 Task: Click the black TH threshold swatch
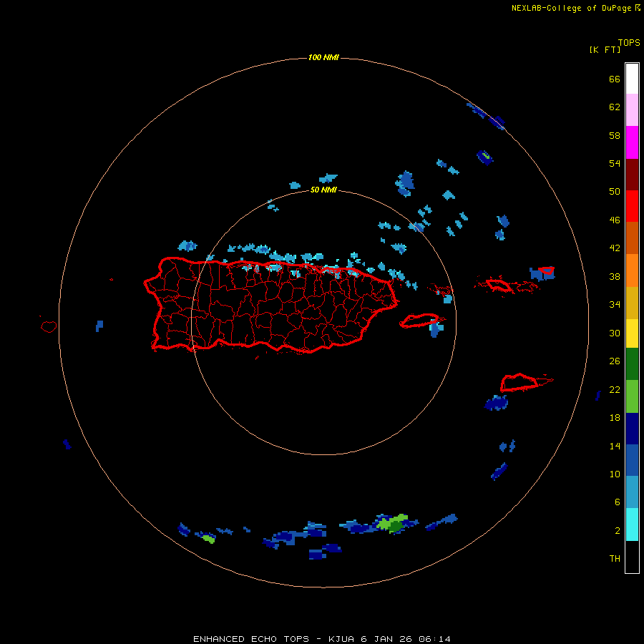click(x=632, y=557)
